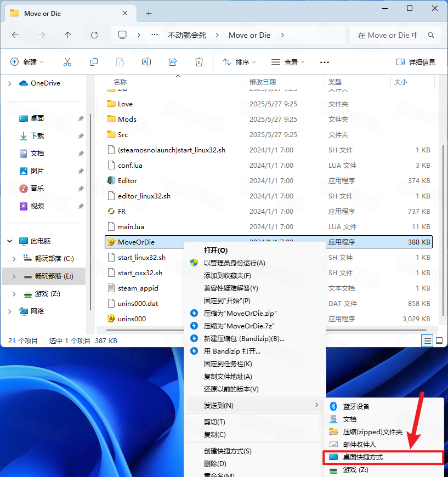Open Desktop in the sidebar
Image resolution: width=448 pixels, height=477 pixels.
tap(37, 118)
